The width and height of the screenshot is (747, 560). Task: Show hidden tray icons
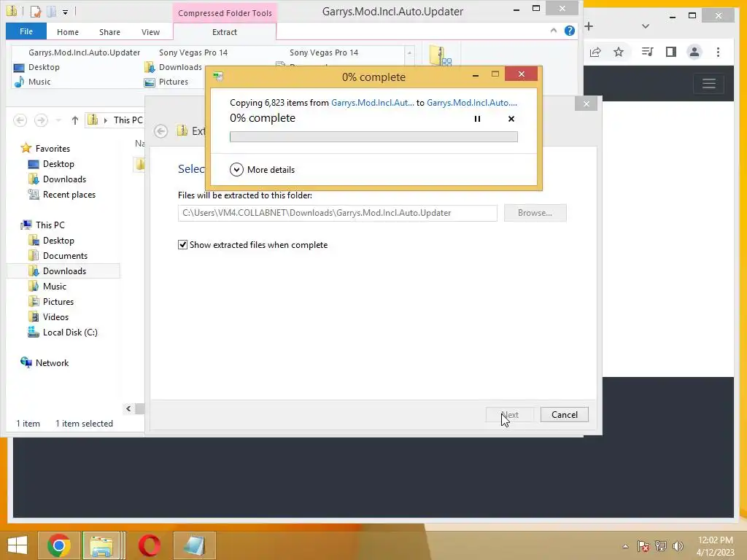coord(625,546)
